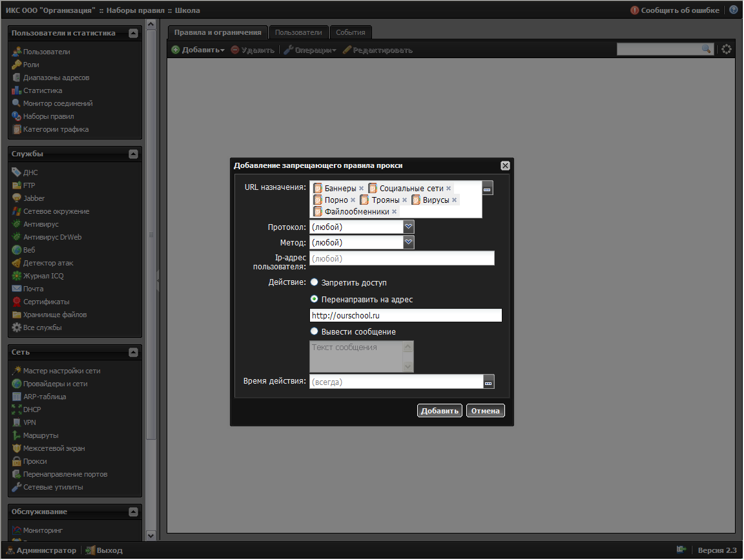Remove the Файлообменники category tag
The width and height of the screenshot is (744, 560).
[394, 212]
